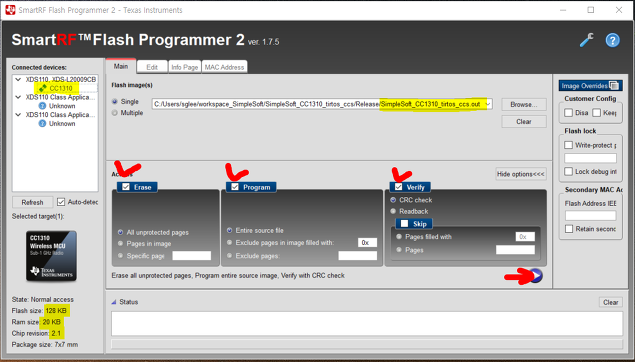The height and width of the screenshot is (362, 635).
Task: Click the Image Overrides header
Action: click(590, 85)
